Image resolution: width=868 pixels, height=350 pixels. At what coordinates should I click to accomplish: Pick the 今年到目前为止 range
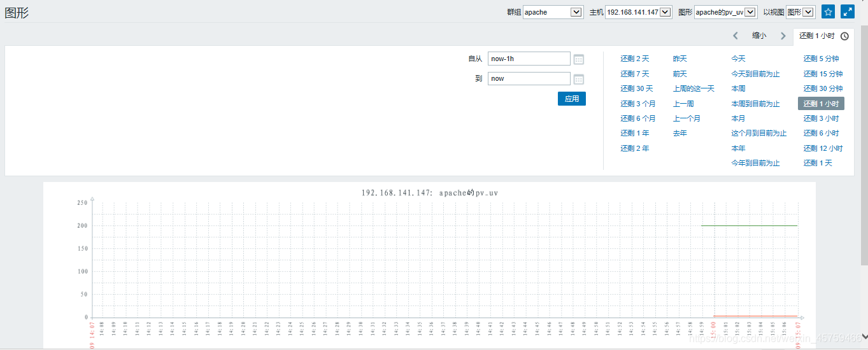755,163
